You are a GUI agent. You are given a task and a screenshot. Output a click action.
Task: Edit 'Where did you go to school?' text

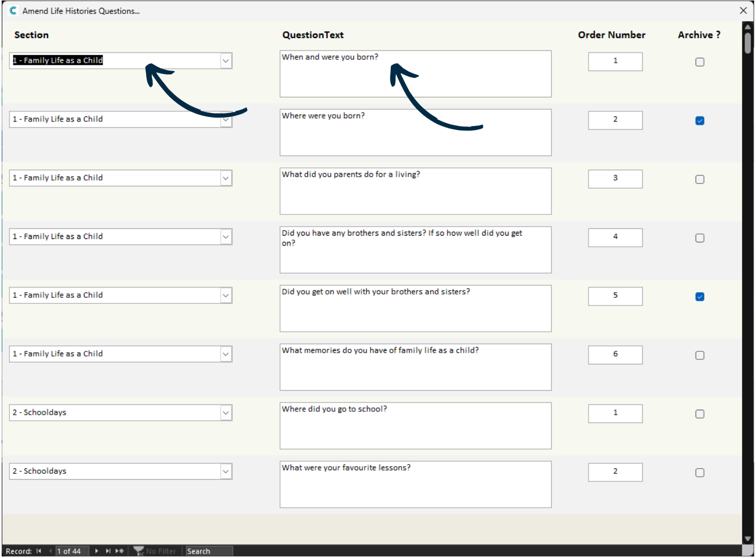pos(416,426)
